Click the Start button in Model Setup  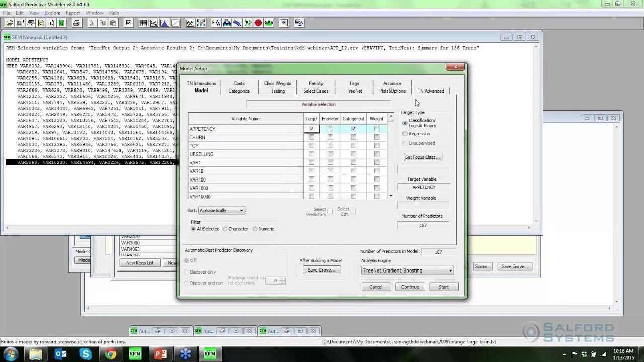[x=443, y=287]
